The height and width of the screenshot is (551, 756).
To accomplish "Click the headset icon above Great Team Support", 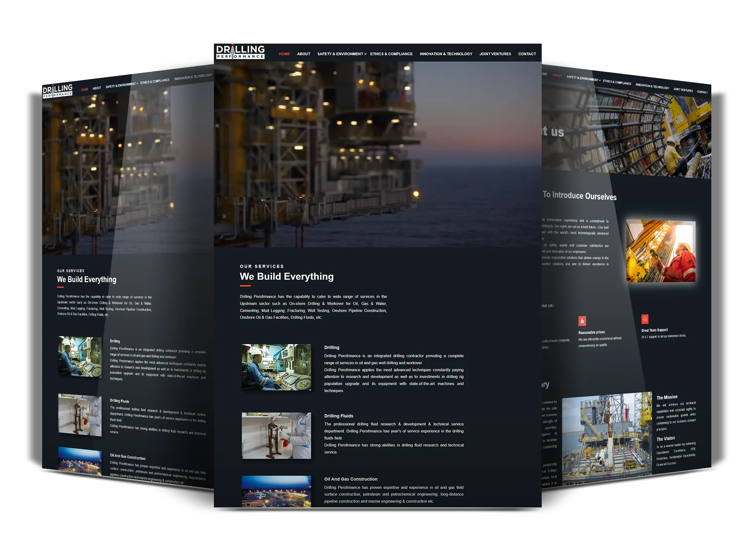I will pyautogui.click(x=645, y=319).
